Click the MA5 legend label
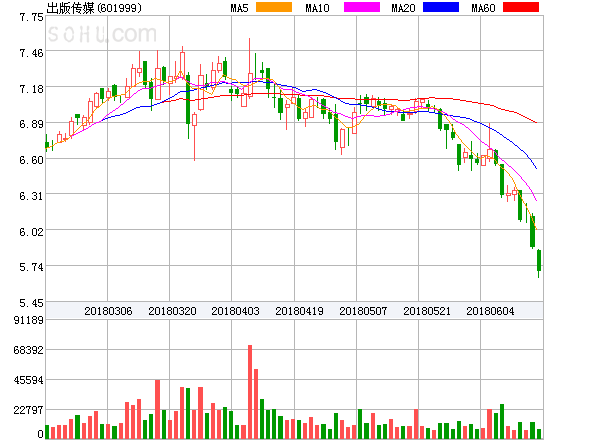Viewport: 600px width, 440px height. (x=239, y=8)
